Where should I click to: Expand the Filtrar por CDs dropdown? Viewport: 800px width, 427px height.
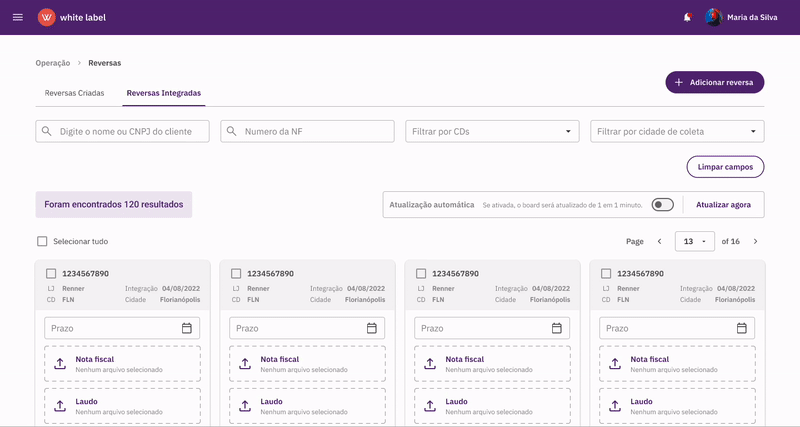[x=492, y=131]
